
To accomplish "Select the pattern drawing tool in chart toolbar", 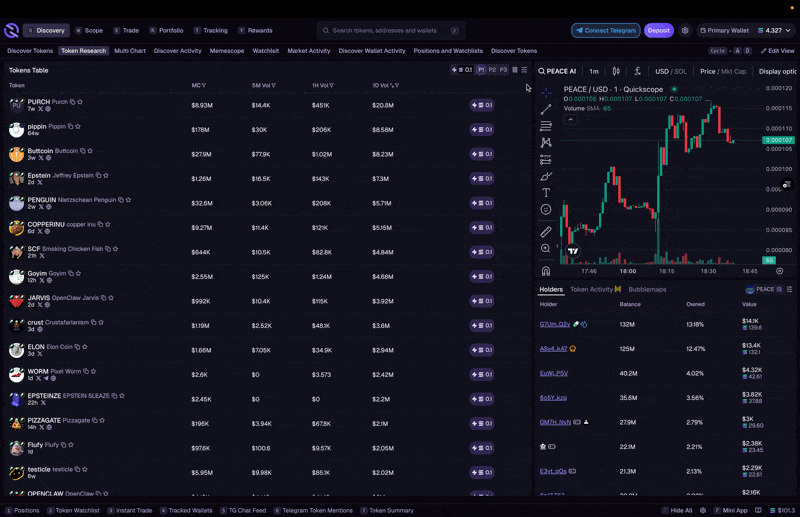I will (546, 143).
